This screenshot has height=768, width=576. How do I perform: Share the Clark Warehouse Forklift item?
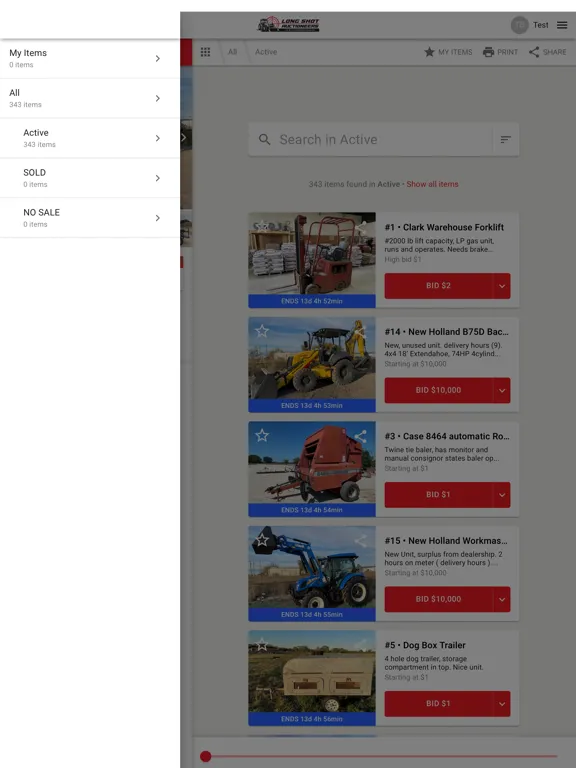pyautogui.click(x=360, y=227)
